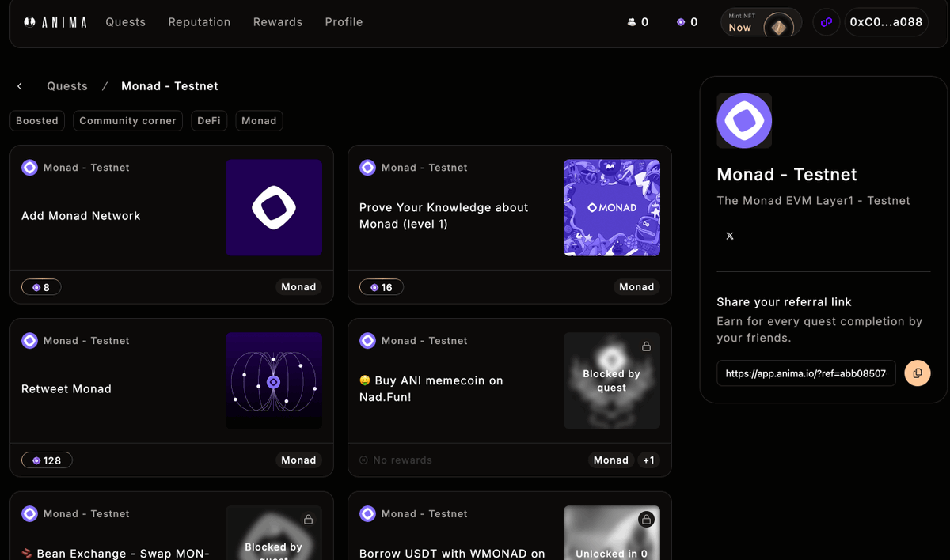950x560 pixels.
Task: Click the Share your referral link heading
Action: click(784, 302)
